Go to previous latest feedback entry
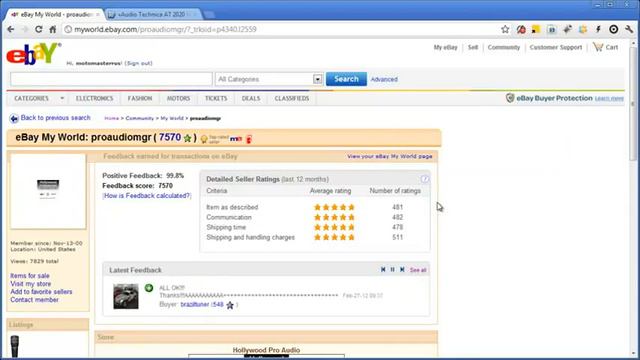Image resolution: width=640 pixels, height=360 pixels. (x=383, y=270)
